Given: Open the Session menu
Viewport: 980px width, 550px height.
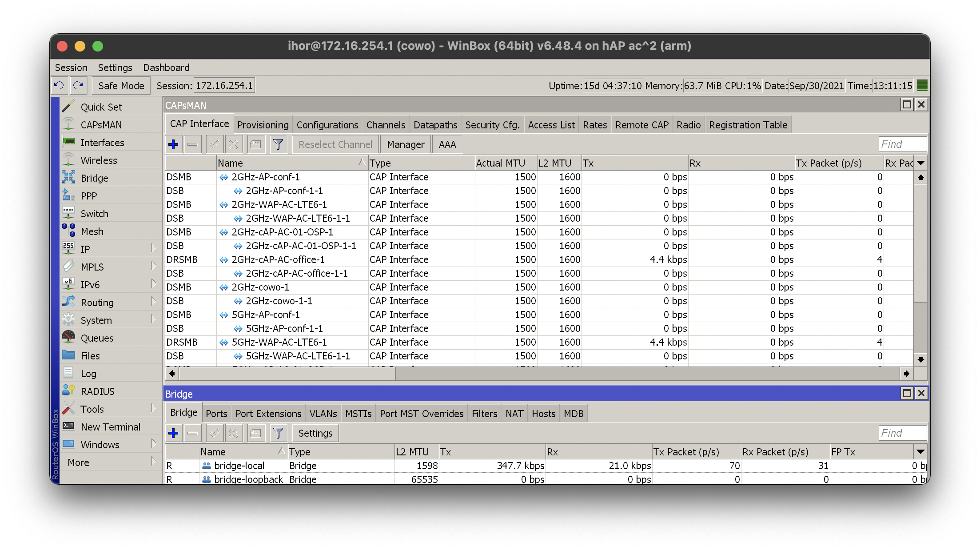Looking at the screenshot, I should tap(71, 68).
